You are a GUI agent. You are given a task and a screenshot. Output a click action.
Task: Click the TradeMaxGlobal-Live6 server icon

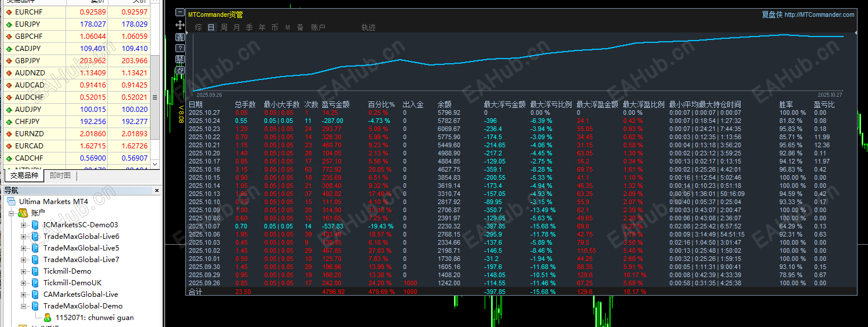(x=35, y=237)
